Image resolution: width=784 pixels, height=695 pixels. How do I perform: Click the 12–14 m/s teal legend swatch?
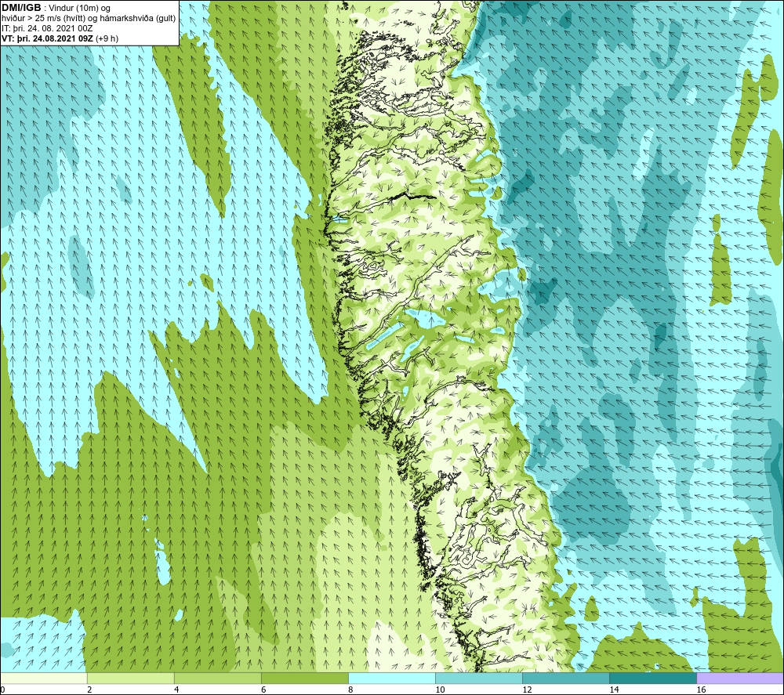566,678
